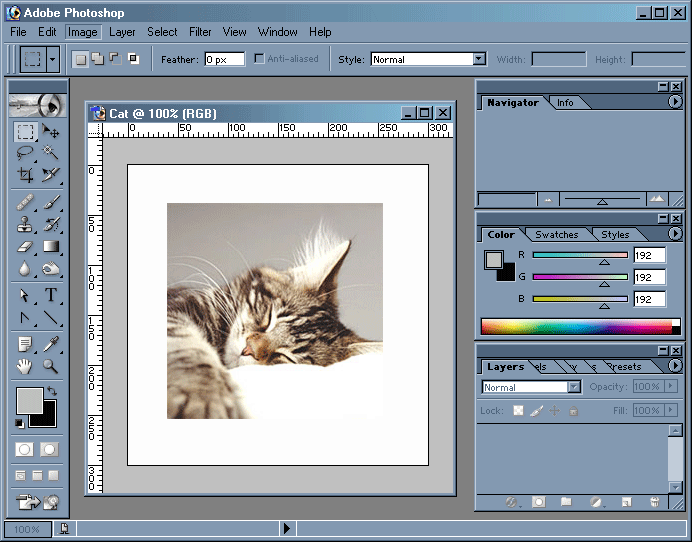The image size is (692, 542).
Task: Click the Feather input field
Action: 224,60
